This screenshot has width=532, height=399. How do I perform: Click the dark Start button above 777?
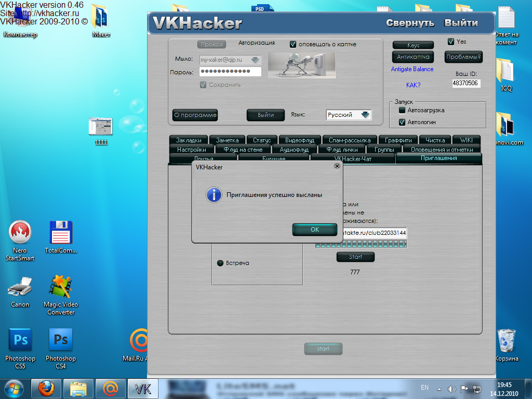point(355,257)
